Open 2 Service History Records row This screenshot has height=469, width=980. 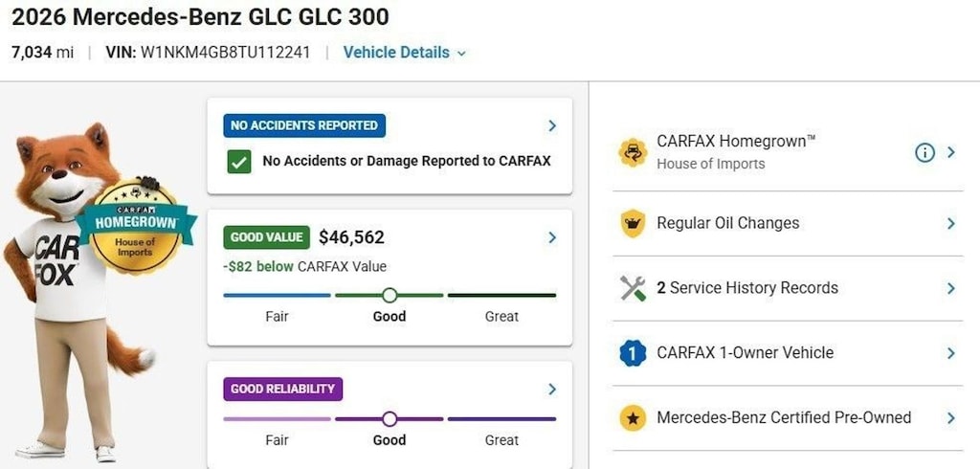[x=789, y=288]
